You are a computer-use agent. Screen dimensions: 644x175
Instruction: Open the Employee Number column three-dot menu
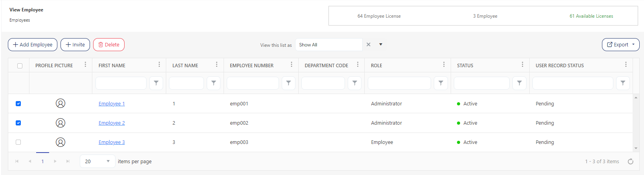click(291, 64)
